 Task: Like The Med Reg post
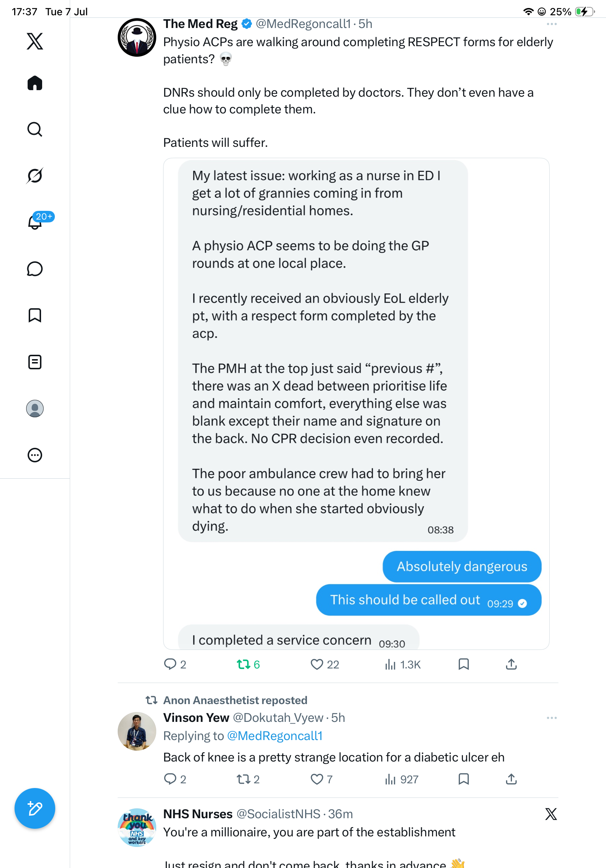[324, 664]
